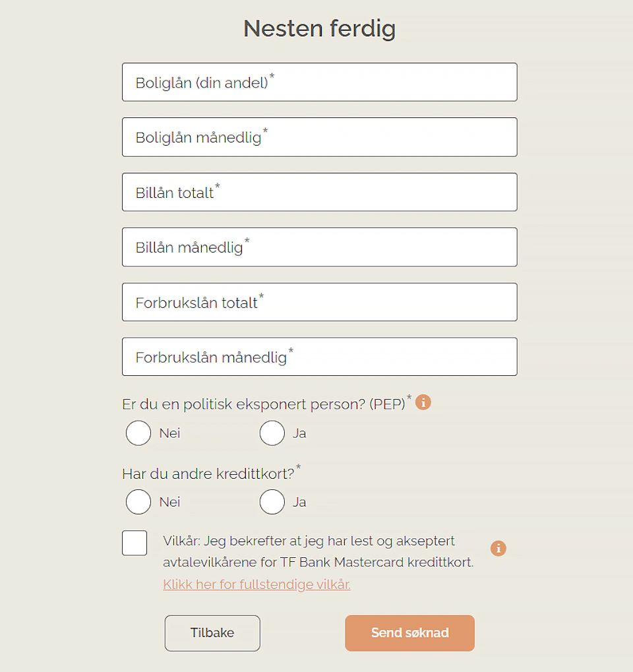
Task: Tick the Vilkår acceptance checkbox
Action: 135,543
